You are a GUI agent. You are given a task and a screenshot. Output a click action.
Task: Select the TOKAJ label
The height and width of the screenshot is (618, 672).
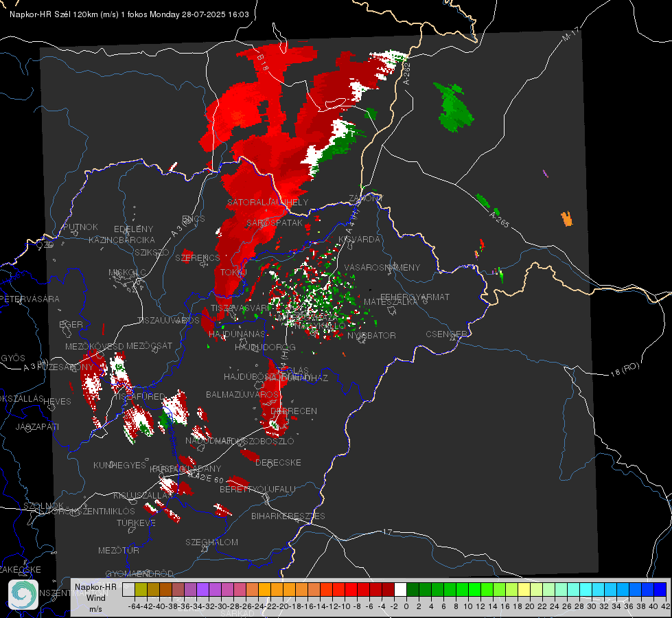click(233, 273)
